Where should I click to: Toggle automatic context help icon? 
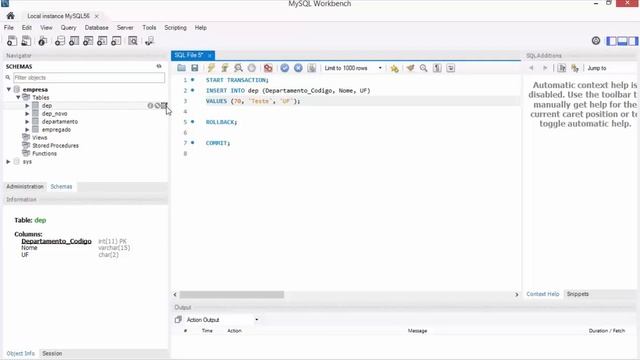[575, 68]
